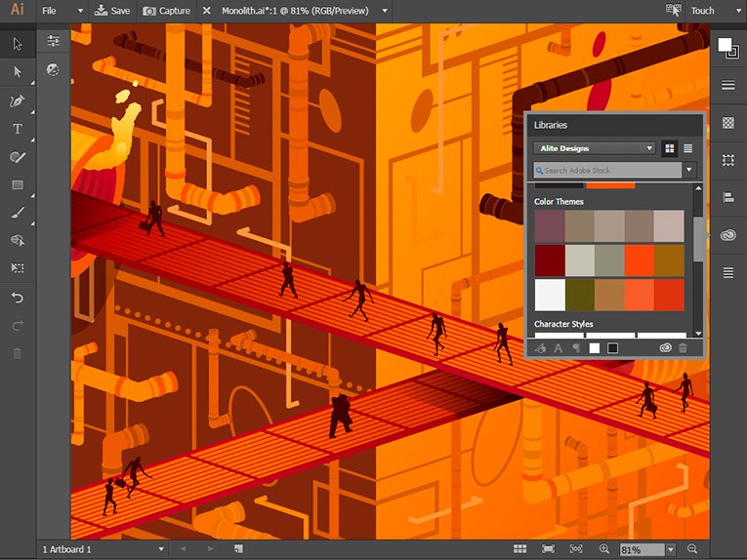Expand the 81% zoom level dropdown
The height and width of the screenshot is (560, 747).
pos(672,550)
